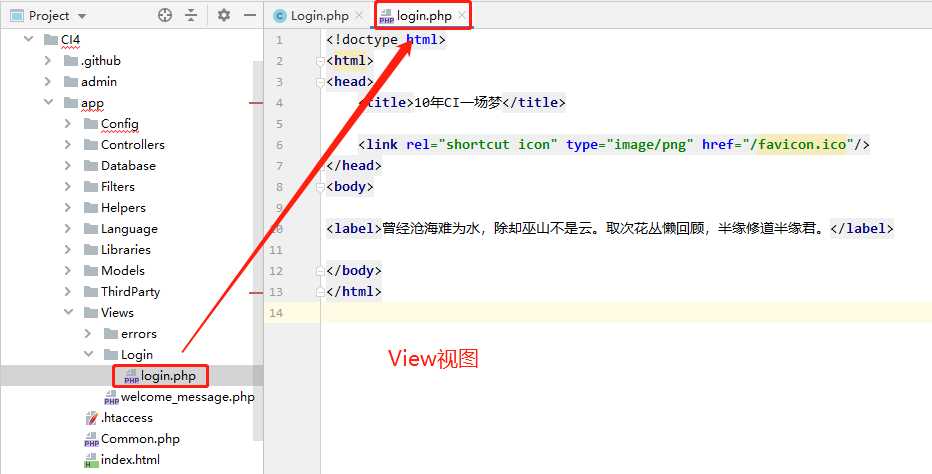This screenshot has width=932, height=474.
Task: Click the label element's Chinese poem text
Action: click(605, 228)
